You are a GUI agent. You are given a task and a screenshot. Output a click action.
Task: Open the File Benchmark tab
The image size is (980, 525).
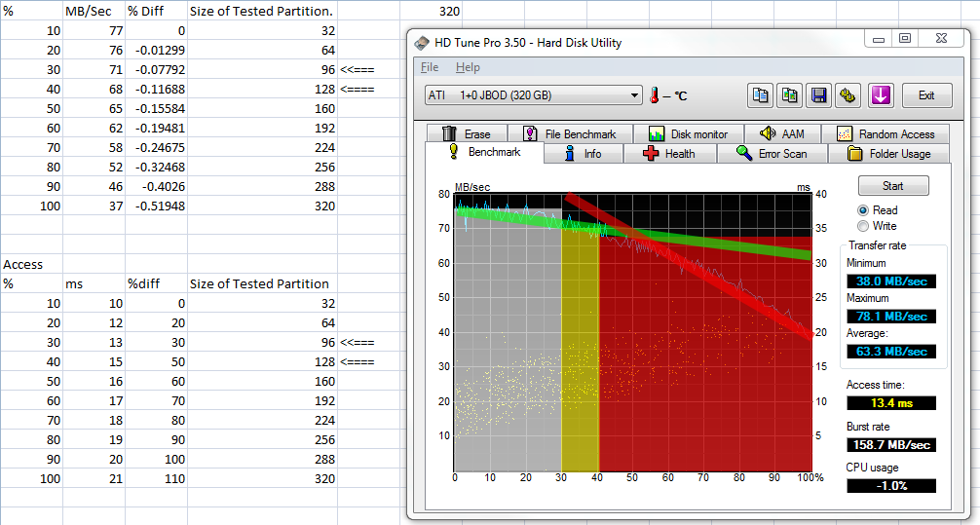(x=570, y=133)
